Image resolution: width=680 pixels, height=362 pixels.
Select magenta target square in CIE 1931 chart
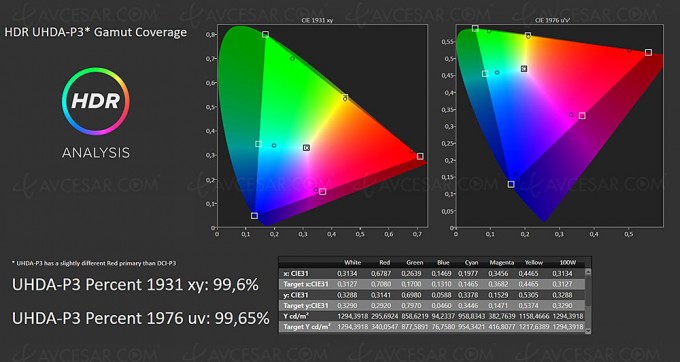(x=322, y=191)
